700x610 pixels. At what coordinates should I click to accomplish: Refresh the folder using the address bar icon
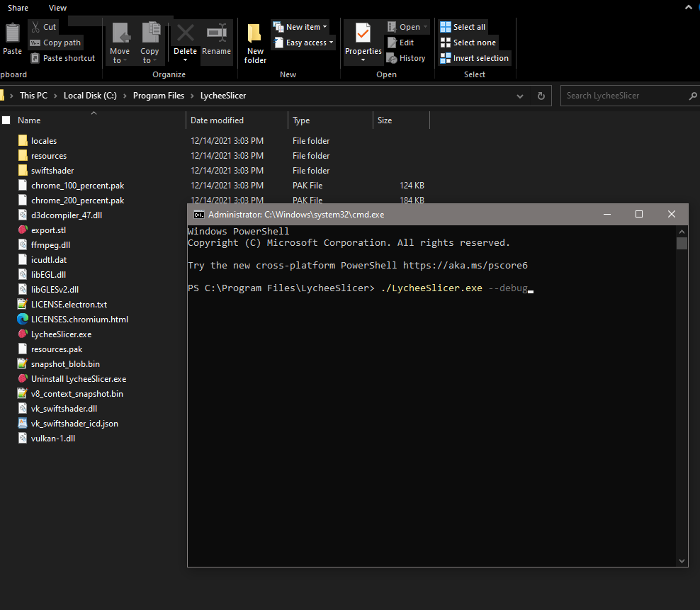point(541,95)
